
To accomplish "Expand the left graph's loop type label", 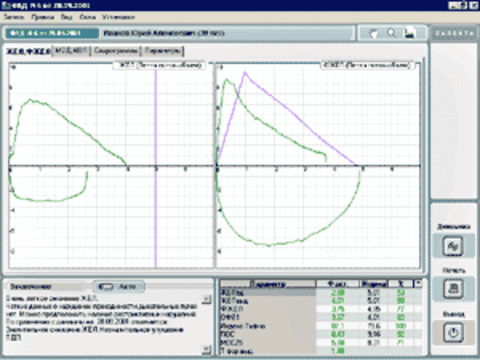I will tap(159, 65).
